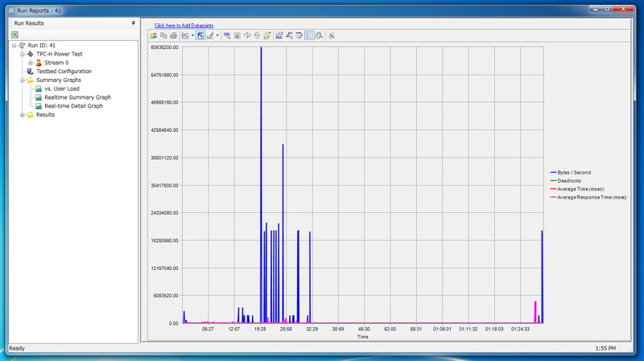Click the 'Run Results' panel header

[x=29, y=23]
